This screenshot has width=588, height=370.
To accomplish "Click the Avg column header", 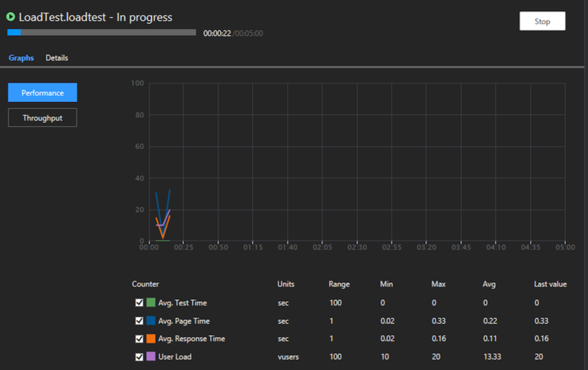I will (x=489, y=284).
